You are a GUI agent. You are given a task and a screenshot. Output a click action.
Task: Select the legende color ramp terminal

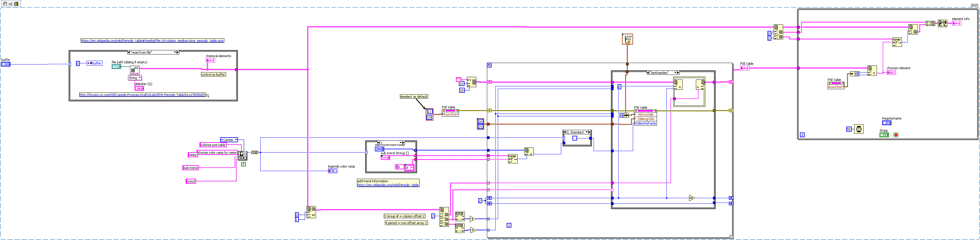pyautogui.click(x=332, y=171)
